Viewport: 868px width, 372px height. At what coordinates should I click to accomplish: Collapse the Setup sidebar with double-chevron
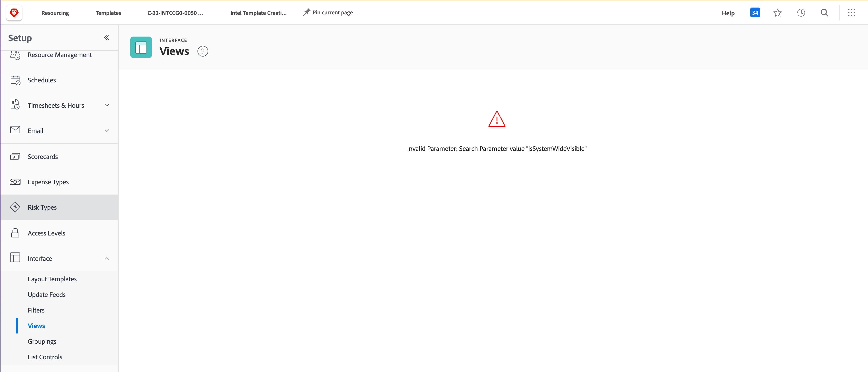point(106,38)
